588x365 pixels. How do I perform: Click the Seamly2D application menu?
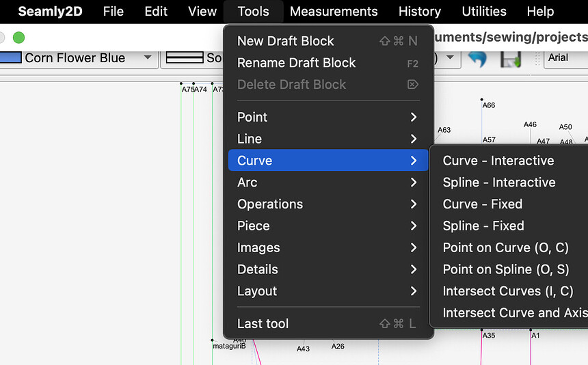tap(50, 11)
